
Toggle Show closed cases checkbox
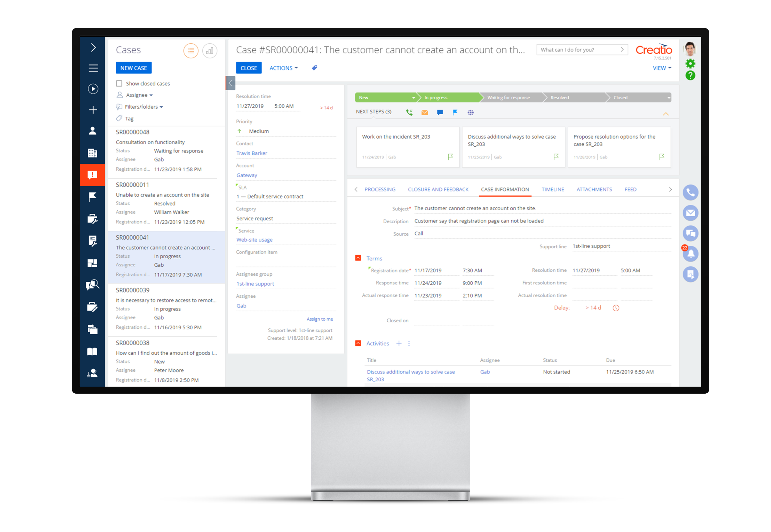coord(120,84)
